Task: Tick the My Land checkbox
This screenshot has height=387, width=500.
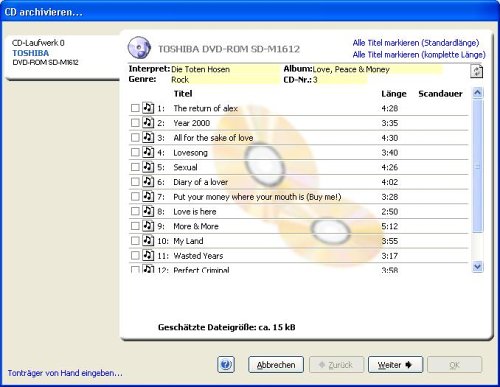Action: pyautogui.click(x=135, y=241)
